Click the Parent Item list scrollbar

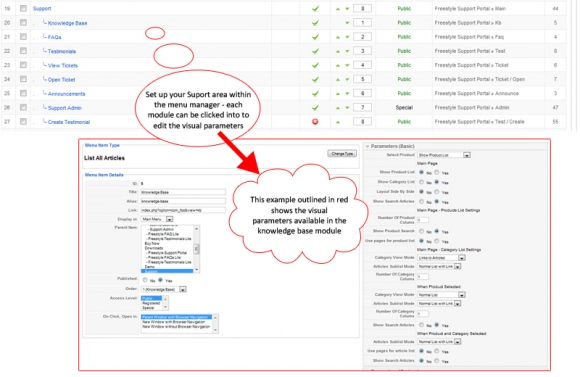(x=196, y=249)
